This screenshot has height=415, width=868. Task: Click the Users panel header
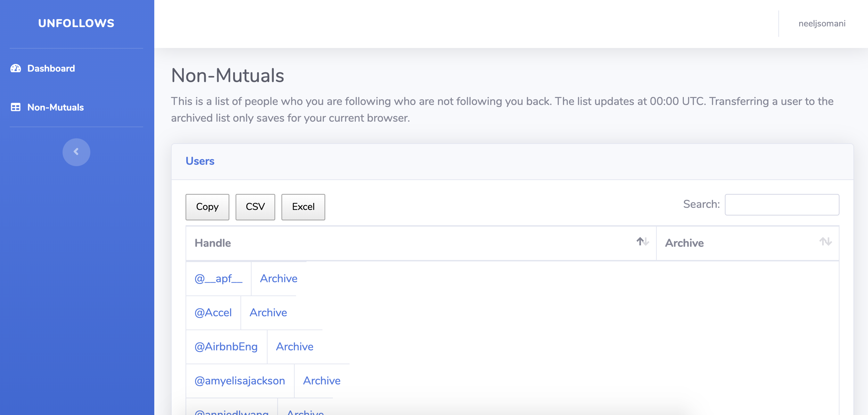tap(200, 161)
